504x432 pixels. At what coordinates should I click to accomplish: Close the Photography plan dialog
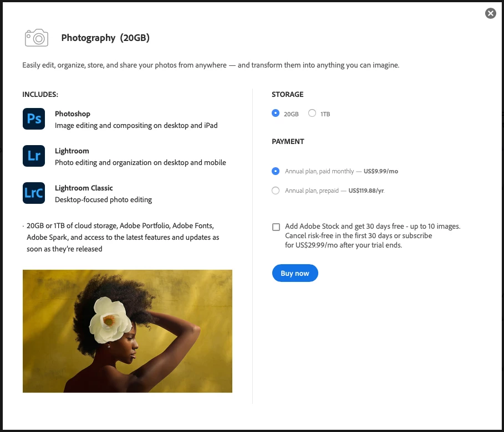point(490,13)
